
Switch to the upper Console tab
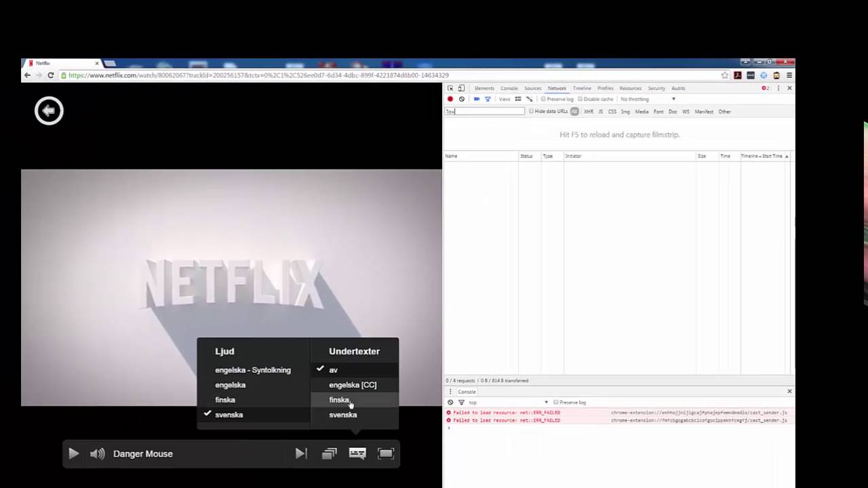pos(509,88)
